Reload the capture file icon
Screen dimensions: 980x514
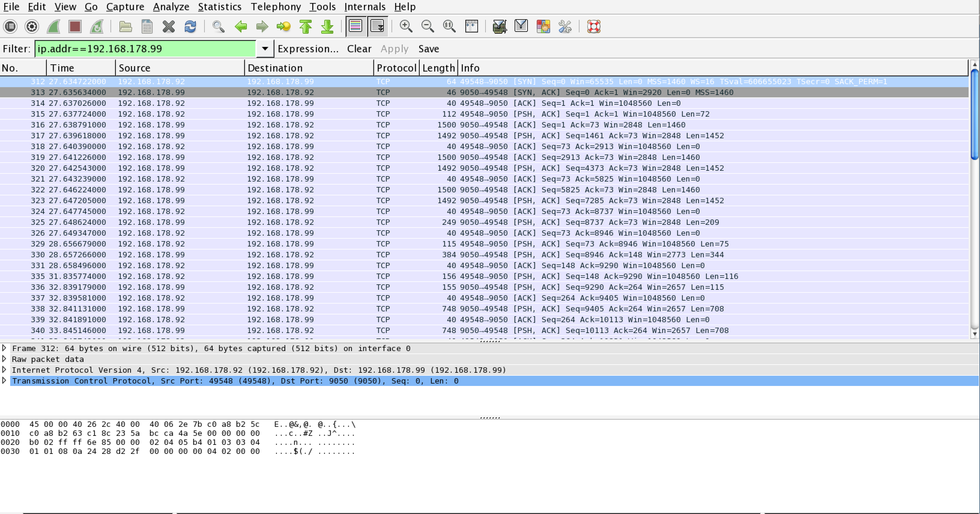(190, 26)
